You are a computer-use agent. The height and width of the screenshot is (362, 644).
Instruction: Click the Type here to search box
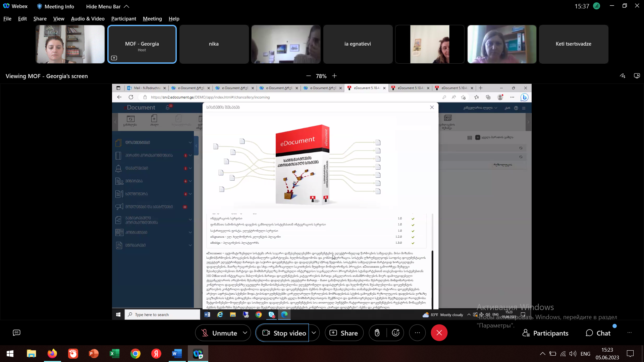162,315
